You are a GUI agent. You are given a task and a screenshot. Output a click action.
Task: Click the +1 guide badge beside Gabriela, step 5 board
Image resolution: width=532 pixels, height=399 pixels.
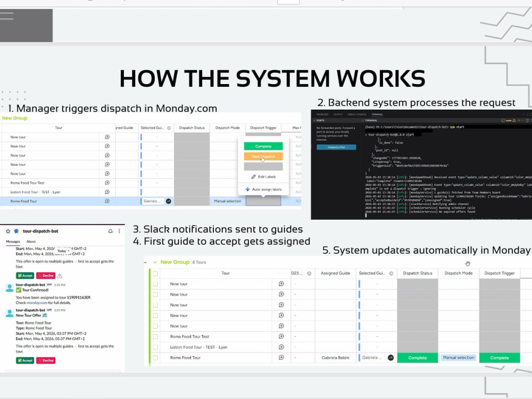[390, 358]
